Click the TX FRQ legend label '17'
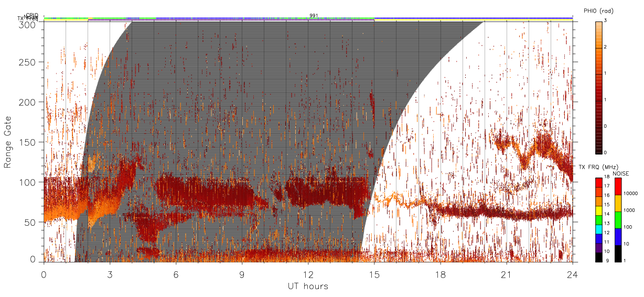The image size is (644, 297). 607,186
